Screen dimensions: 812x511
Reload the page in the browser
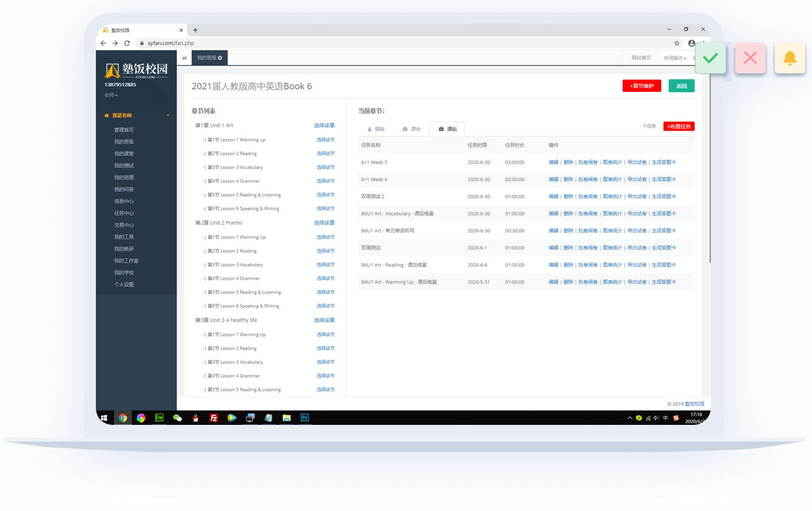pos(127,43)
